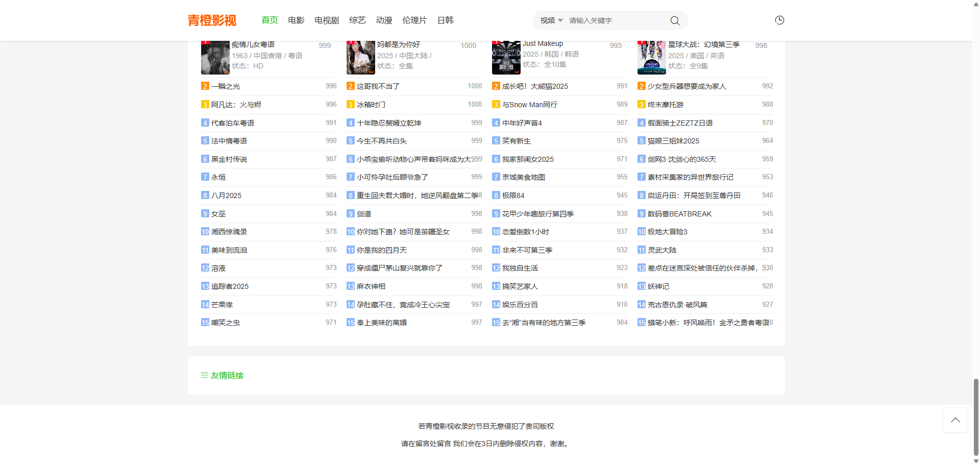Select the 动漫 menu item
This screenshot has height=465, width=980.
(x=384, y=20)
